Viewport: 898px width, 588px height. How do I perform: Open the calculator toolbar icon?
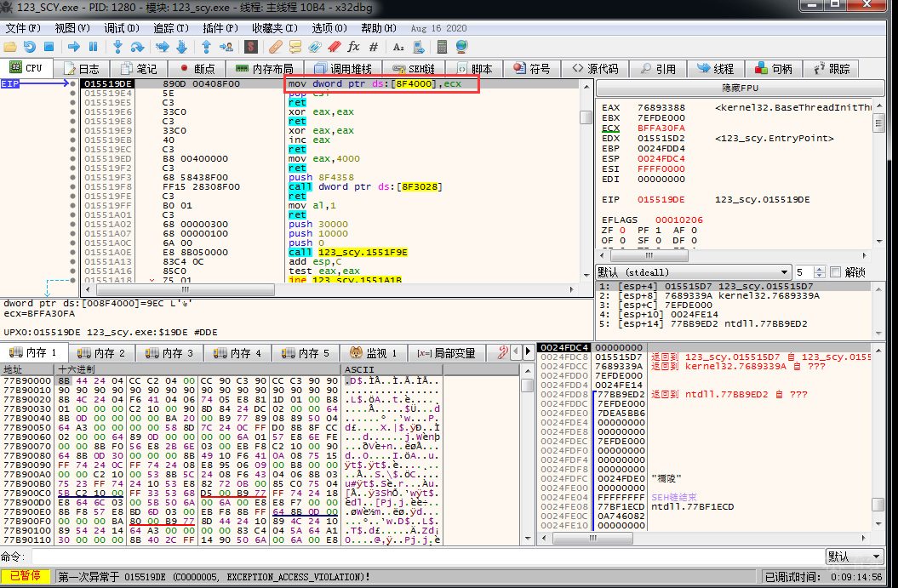[440, 47]
